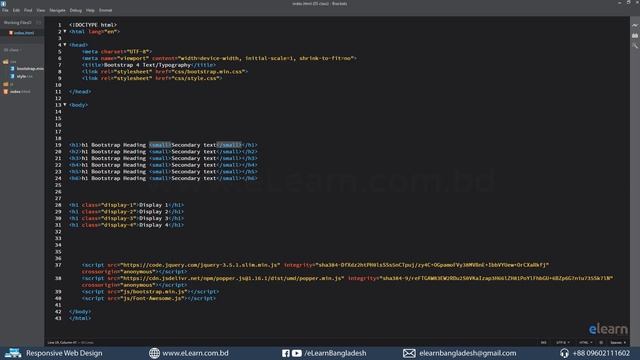Click the Display 4 text on line 31
Screen dimensions: 640x360
tap(153, 225)
